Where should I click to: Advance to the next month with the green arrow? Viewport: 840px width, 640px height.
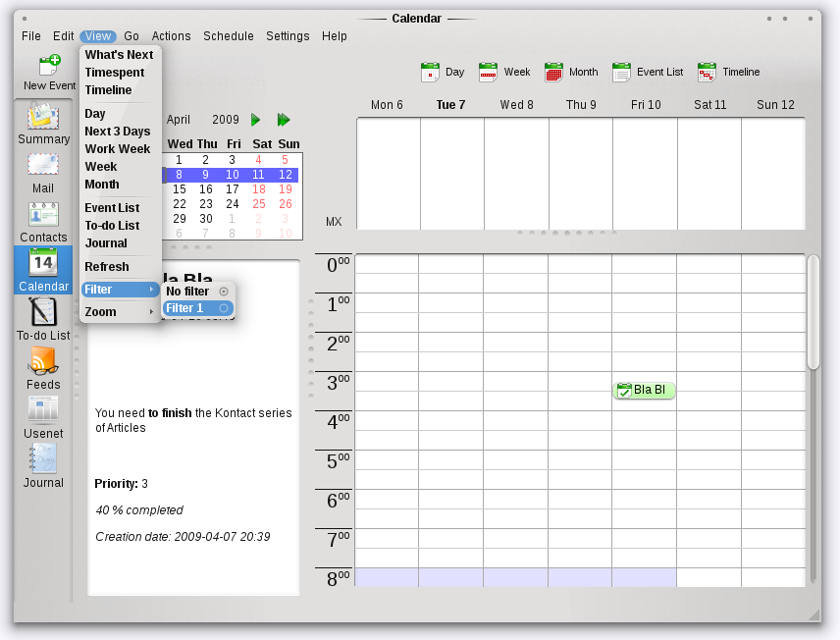pos(254,120)
